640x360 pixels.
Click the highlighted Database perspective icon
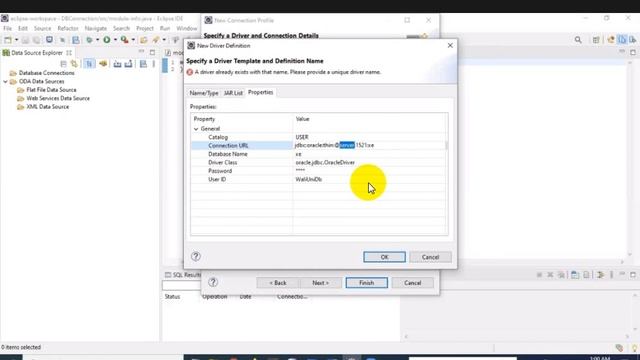point(622,40)
